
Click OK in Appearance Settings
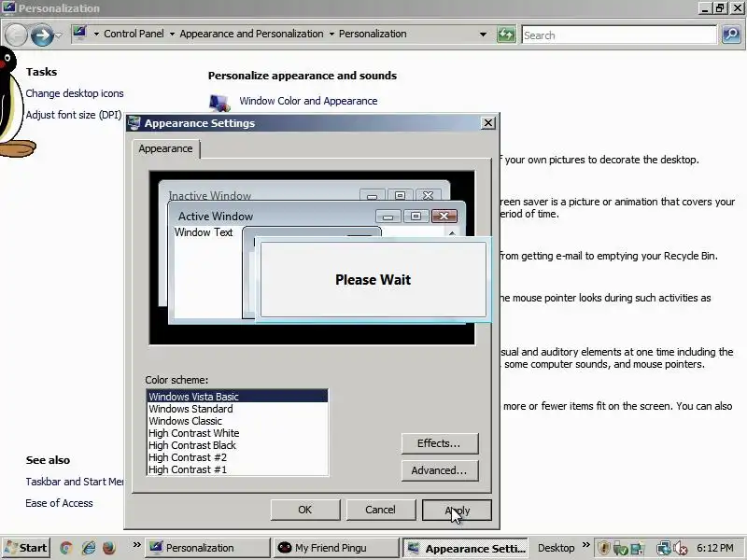click(x=305, y=510)
